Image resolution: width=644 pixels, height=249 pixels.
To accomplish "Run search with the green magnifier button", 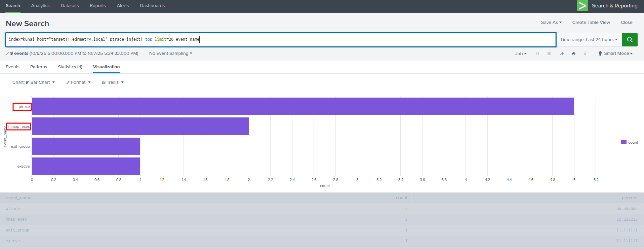I will tap(630, 40).
